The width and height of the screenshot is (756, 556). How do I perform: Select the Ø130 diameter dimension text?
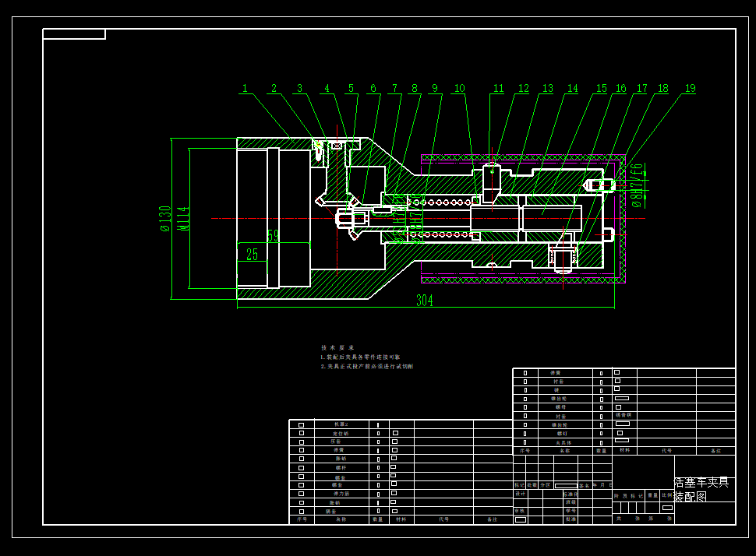pyautogui.click(x=165, y=219)
